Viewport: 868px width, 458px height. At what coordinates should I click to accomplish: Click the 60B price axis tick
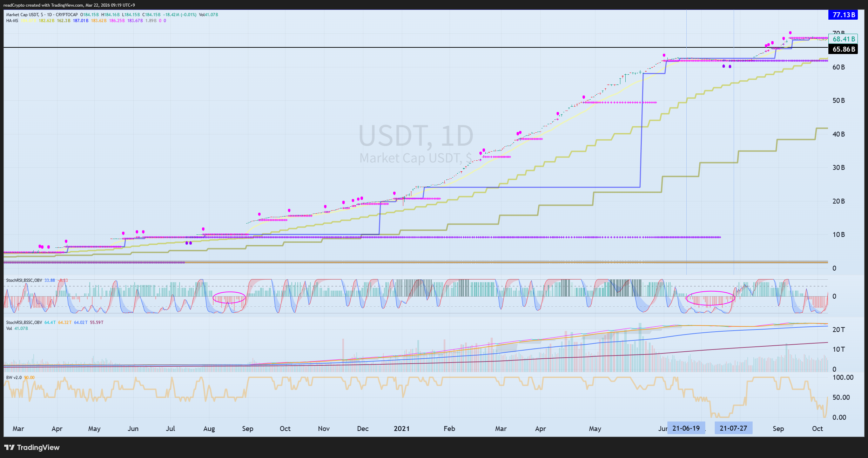pyautogui.click(x=839, y=67)
